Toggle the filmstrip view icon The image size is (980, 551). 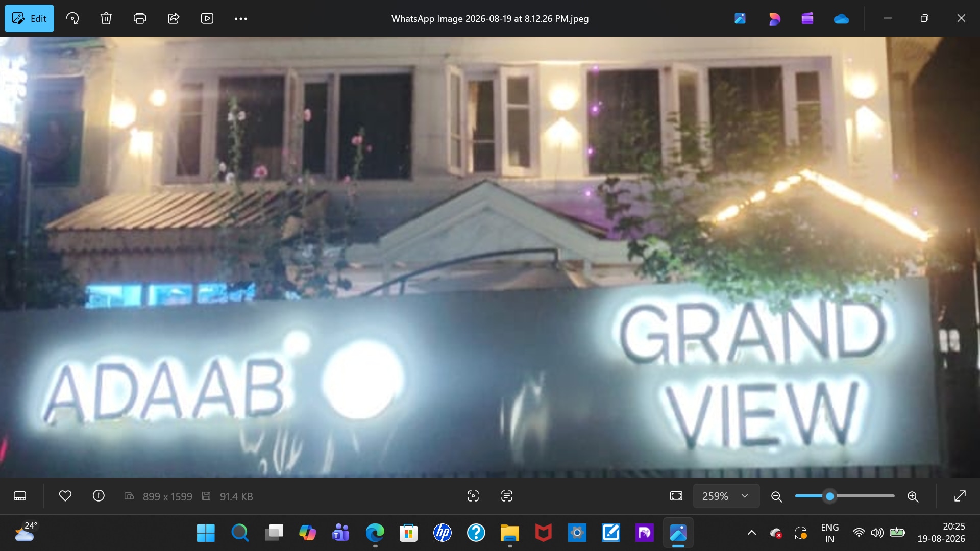click(20, 496)
